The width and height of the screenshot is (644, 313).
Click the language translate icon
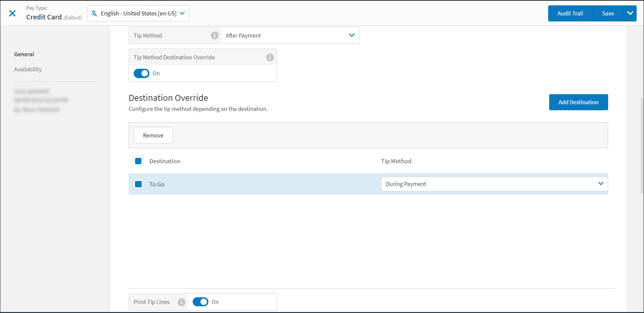click(94, 13)
